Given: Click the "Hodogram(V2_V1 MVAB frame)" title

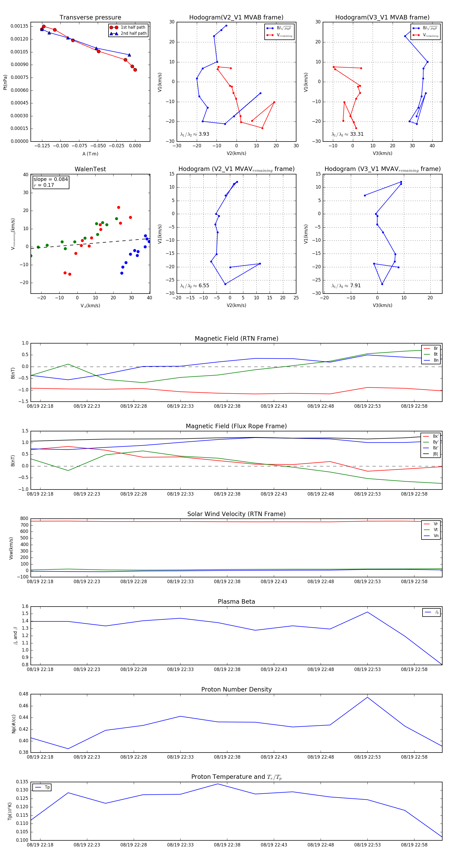Looking at the screenshot, I should click(236, 18).
